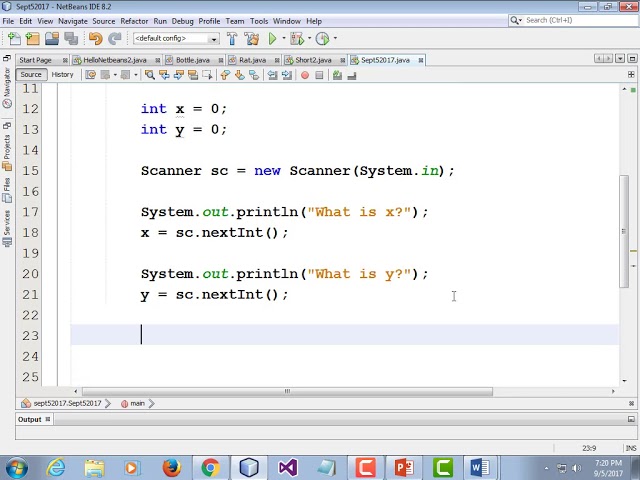Image resolution: width=640 pixels, height=480 pixels.
Task: Click the horizontal scrollbar thumb in editor
Action: tap(287, 391)
